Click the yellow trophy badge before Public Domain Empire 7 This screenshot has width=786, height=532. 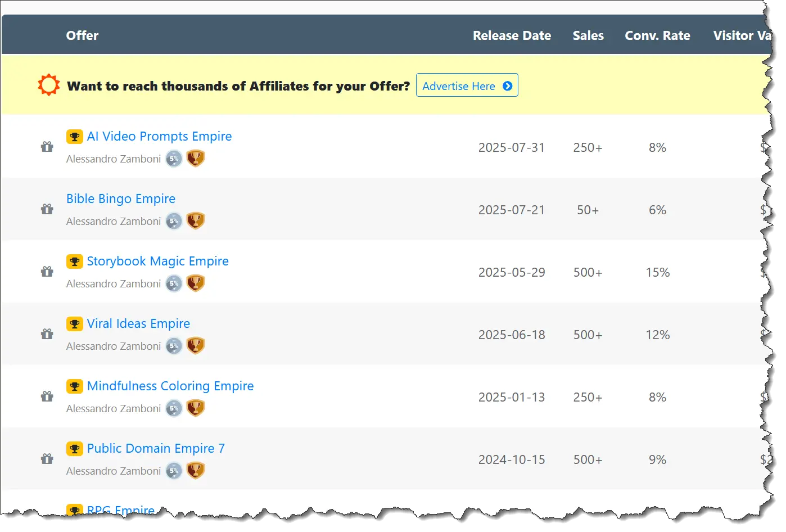(74, 449)
